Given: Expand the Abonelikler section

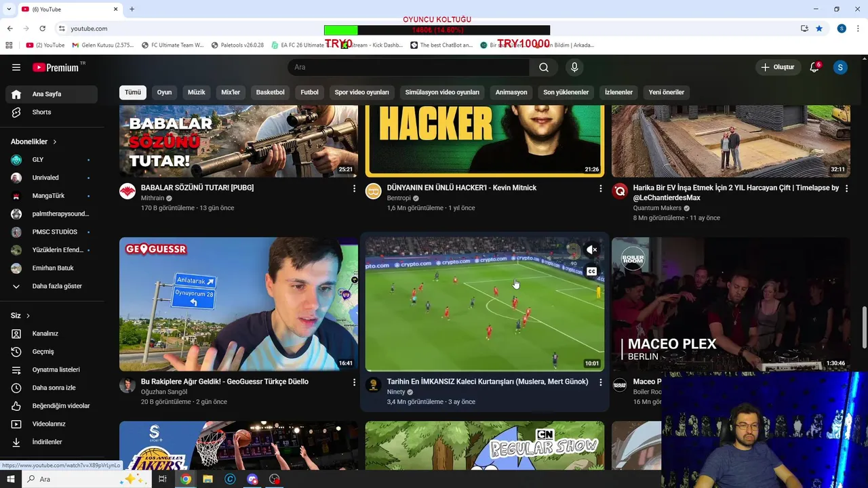Looking at the screenshot, I should (34, 142).
